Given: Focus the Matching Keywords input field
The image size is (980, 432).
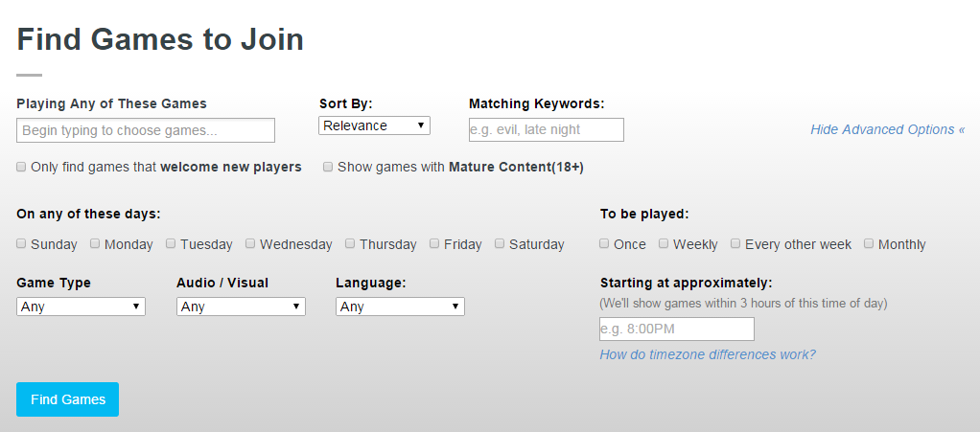Looking at the screenshot, I should (x=547, y=129).
